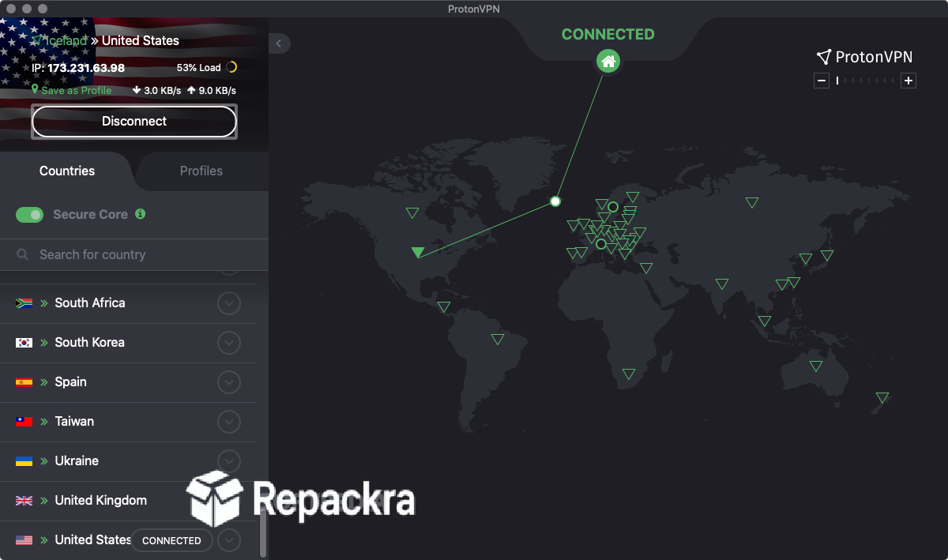948x560 pixels.
Task: Zoom out the map with minus button
Action: (822, 81)
